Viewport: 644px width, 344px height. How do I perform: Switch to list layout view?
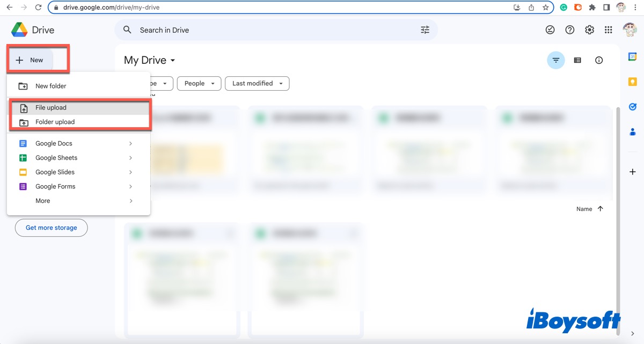click(577, 61)
